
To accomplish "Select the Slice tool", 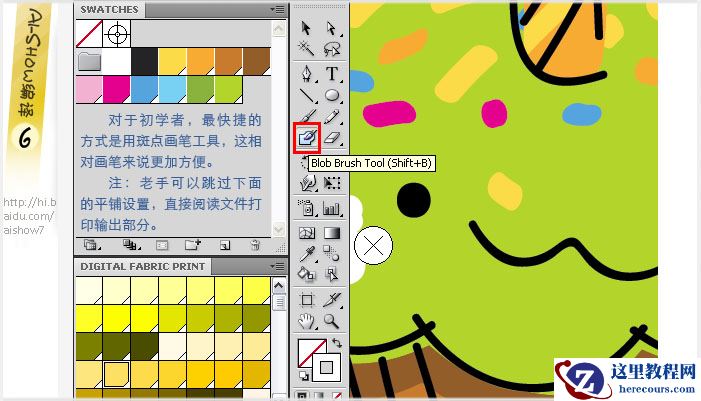I will 332,300.
